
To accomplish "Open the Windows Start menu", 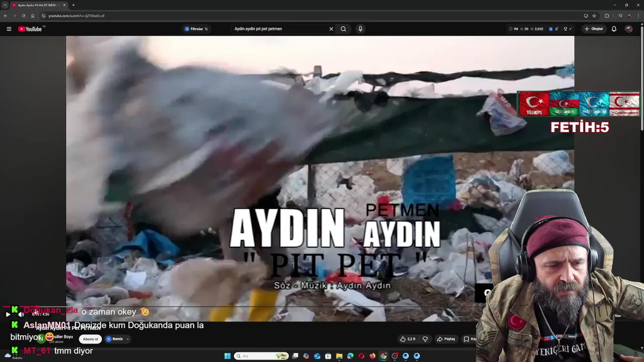I will click(x=227, y=356).
